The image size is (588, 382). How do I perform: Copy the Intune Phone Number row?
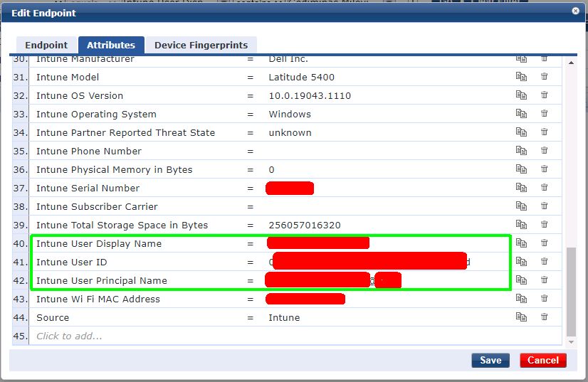[x=521, y=150]
